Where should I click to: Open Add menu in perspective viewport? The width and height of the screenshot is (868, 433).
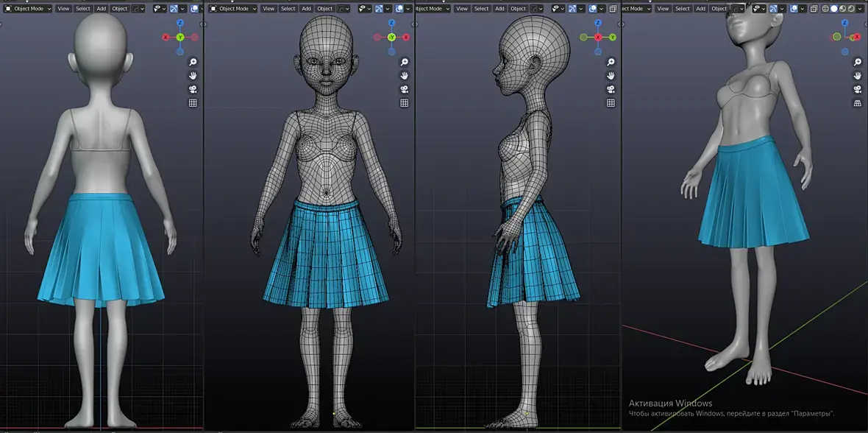tap(701, 8)
